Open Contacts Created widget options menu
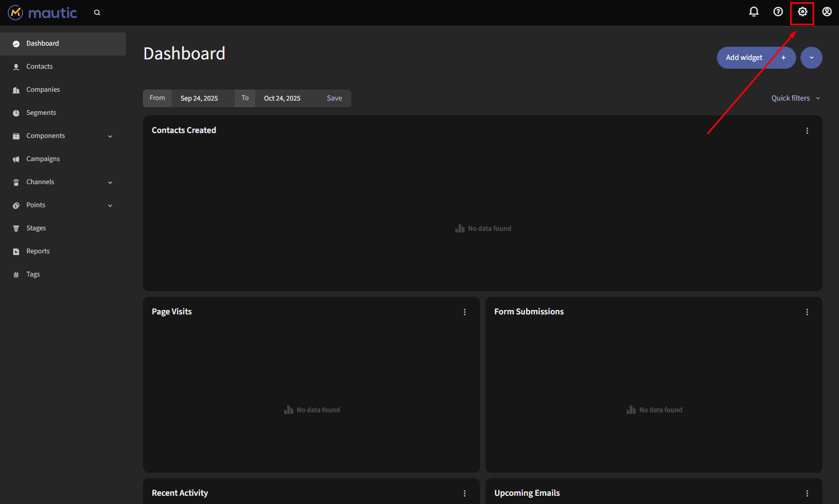This screenshot has height=504, width=839. click(807, 131)
